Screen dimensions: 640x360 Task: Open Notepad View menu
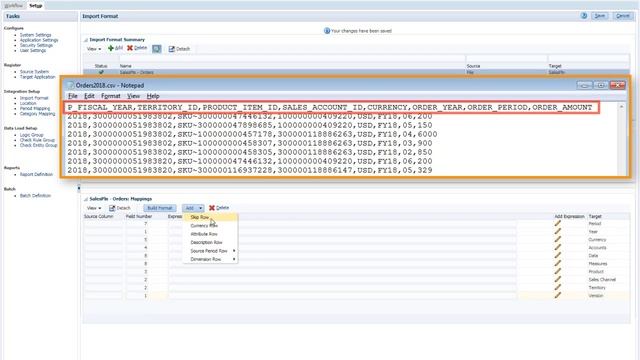133,96
